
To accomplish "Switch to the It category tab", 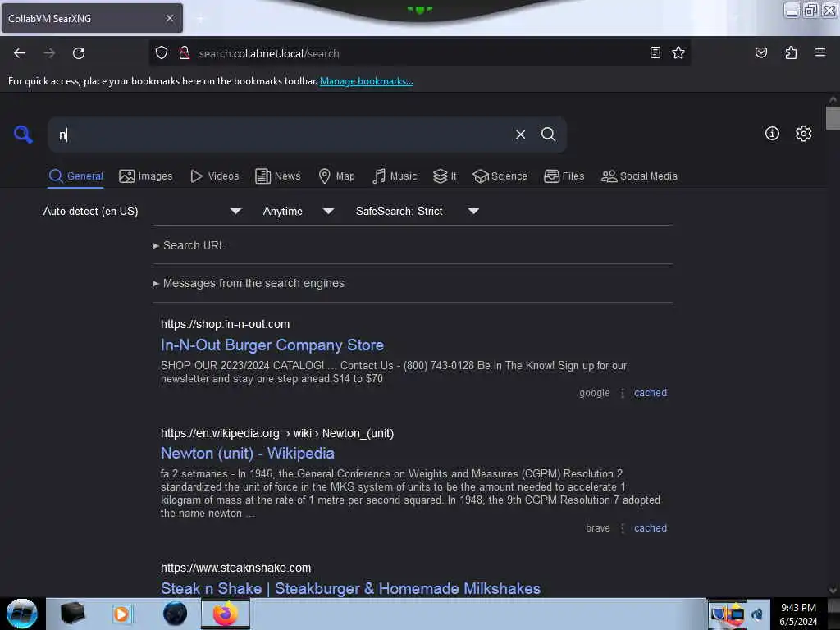I will [445, 176].
